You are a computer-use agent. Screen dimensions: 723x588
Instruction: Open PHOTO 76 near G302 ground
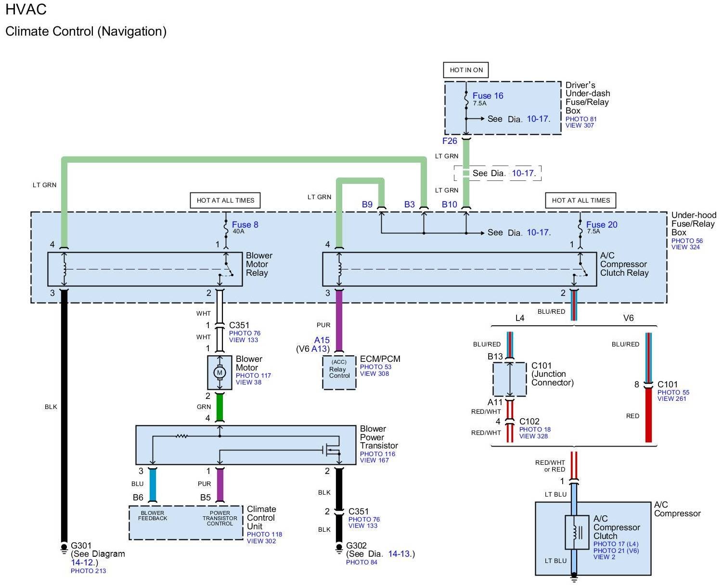coord(364,519)
